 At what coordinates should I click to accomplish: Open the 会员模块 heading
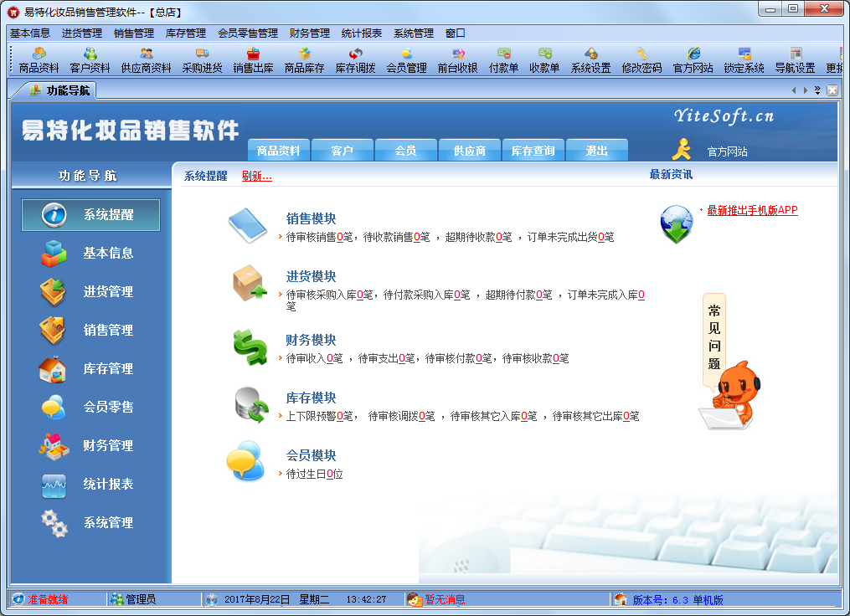pos(312,455)
